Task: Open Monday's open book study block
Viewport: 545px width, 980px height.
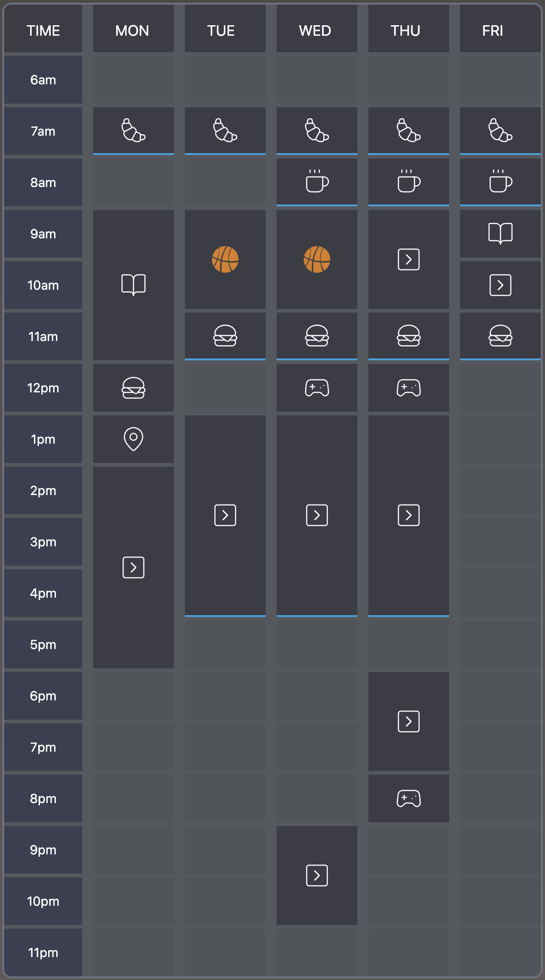Action: pyautogui.click(x=133, y=285)
